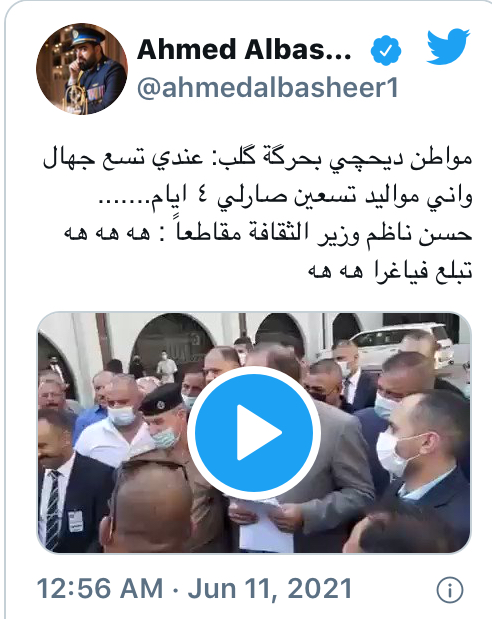
Task: Click the tweet line mentioning حسن ناظم
Action: (x=268, y=234)
